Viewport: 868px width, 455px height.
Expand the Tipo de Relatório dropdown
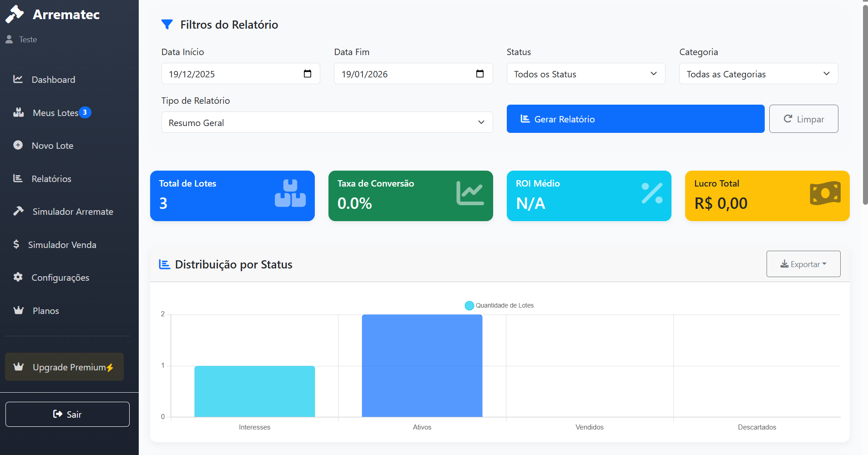(327, 122)
